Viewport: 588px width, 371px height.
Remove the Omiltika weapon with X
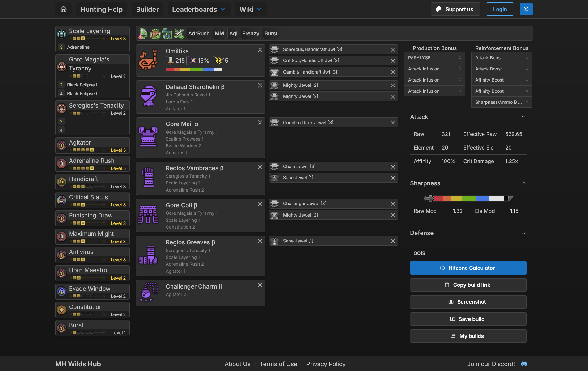click(260, 50)
